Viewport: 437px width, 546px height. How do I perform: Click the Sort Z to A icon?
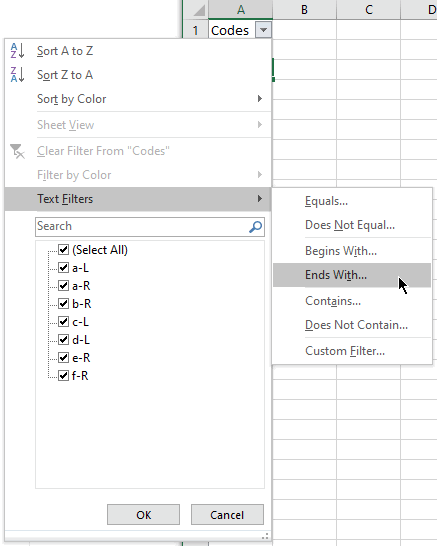click(x=17, y=75)
